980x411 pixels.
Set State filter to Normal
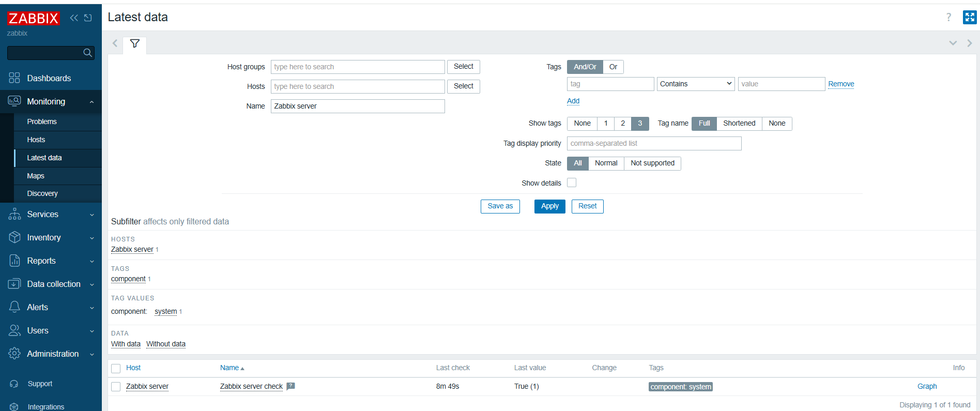click(x=606, y=163)
